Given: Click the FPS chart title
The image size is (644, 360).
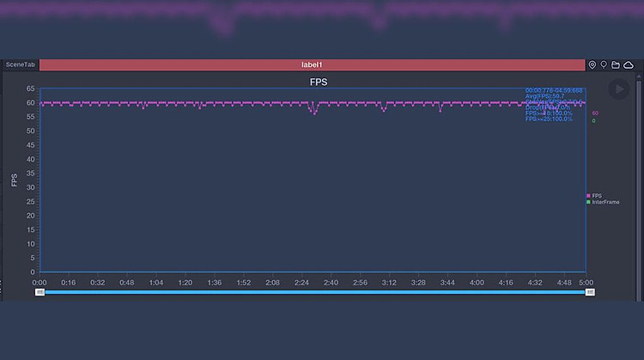Looking at the screenshot, I should (318, 82).
